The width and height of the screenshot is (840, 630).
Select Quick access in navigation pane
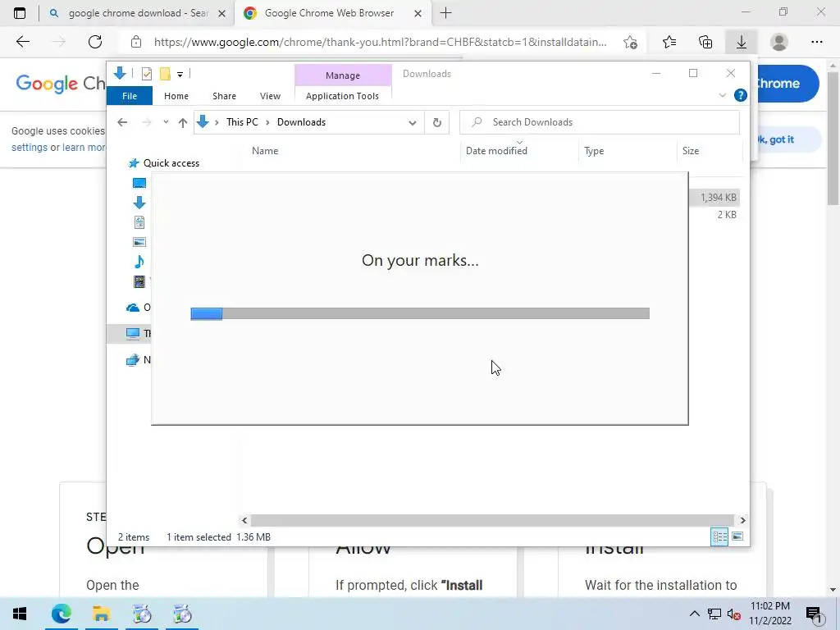171,163
